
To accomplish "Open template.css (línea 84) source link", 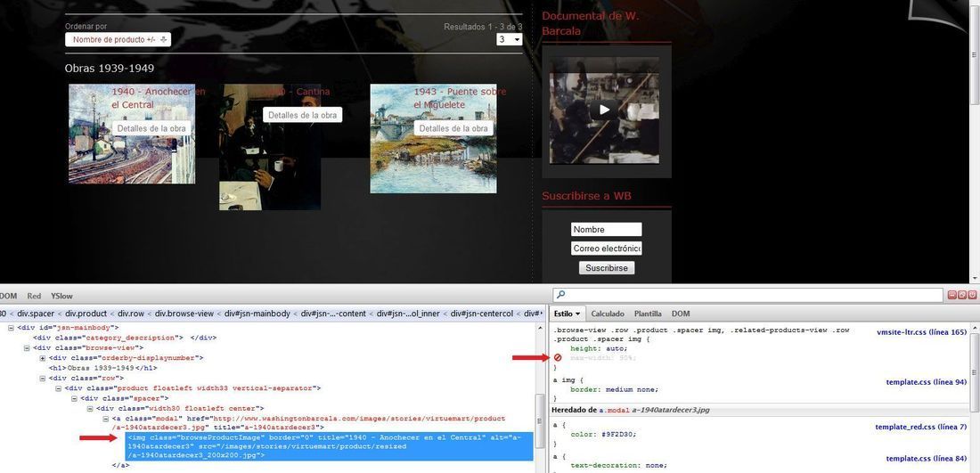I will tap(927, 459).
